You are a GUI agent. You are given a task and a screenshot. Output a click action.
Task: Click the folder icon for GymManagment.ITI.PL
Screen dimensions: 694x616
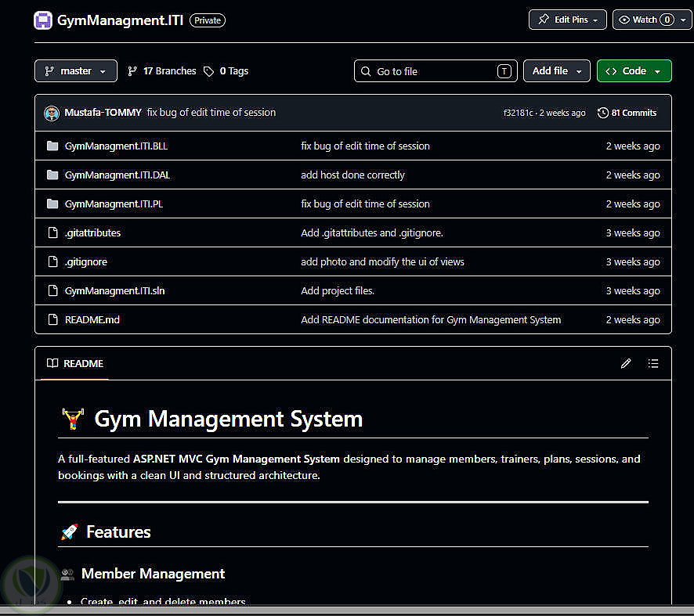[x=52, y=204]
